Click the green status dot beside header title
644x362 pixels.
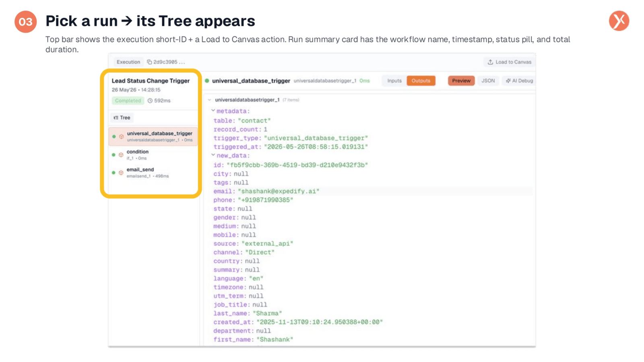[x=207, y=81]
